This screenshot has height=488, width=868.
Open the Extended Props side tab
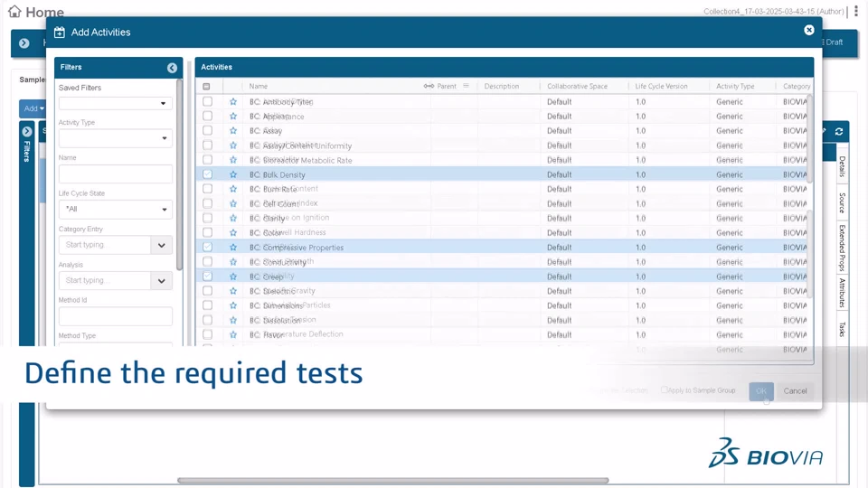tap(842, 248)
